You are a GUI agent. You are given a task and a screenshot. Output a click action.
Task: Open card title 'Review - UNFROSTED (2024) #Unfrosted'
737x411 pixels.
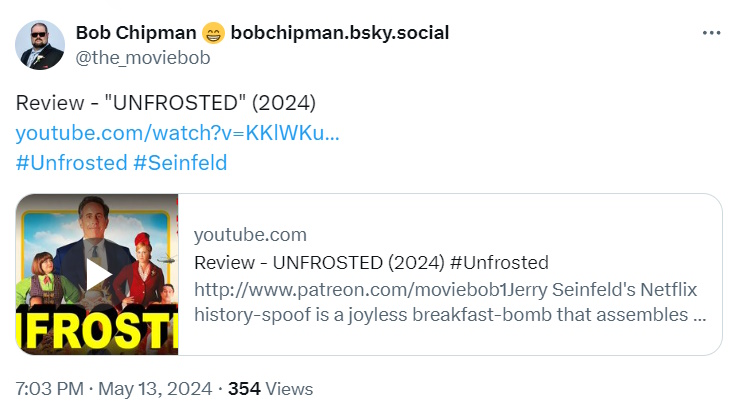click(371, 263)
